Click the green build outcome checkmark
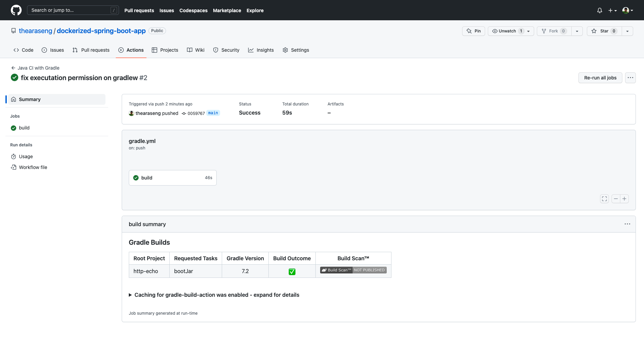Image resolution: width=644 pixels, height=338 pixels. 292,271
